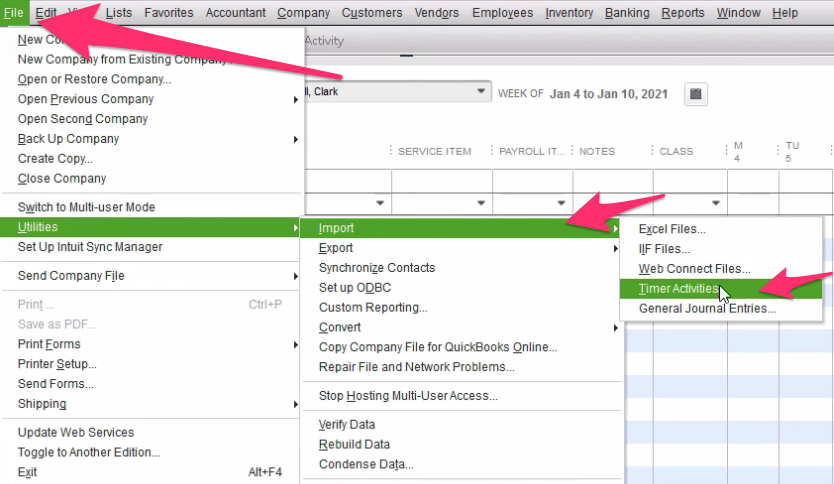The width and height of the screenshot is (834, 484).
Task: Expand the Payroll Item column dropdown
Action: coord(561,203)
